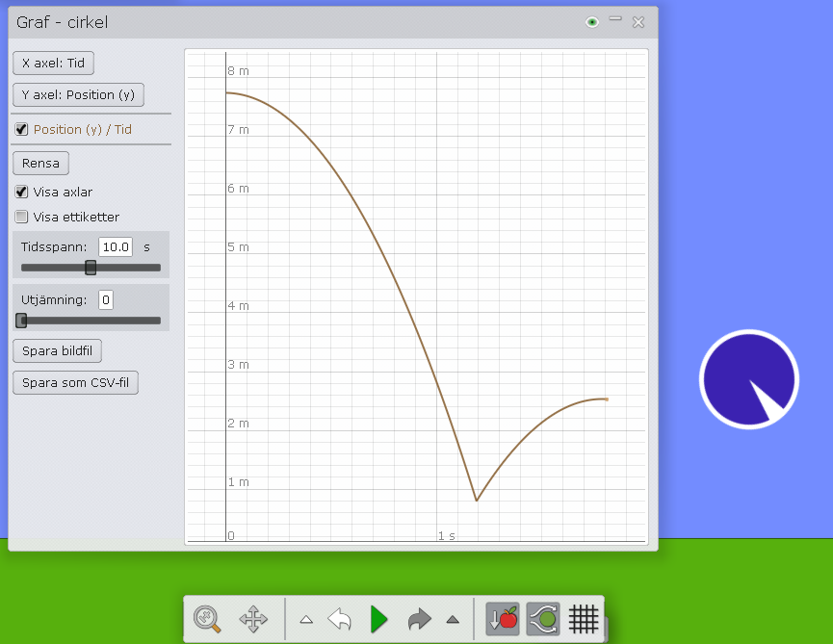Screen dimensions: 833x644
Task: Click the Zoom tool magnifier icon
Action: (207, 619)
